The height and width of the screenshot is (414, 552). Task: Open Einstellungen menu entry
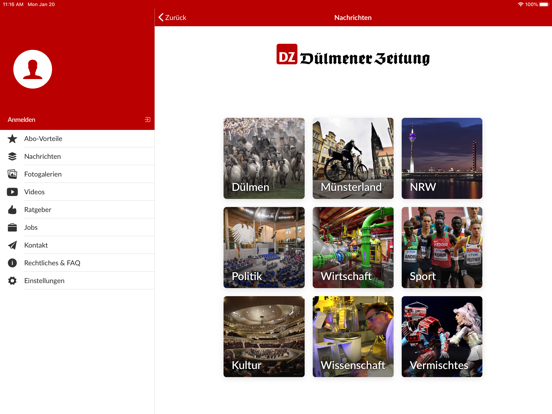77,281
